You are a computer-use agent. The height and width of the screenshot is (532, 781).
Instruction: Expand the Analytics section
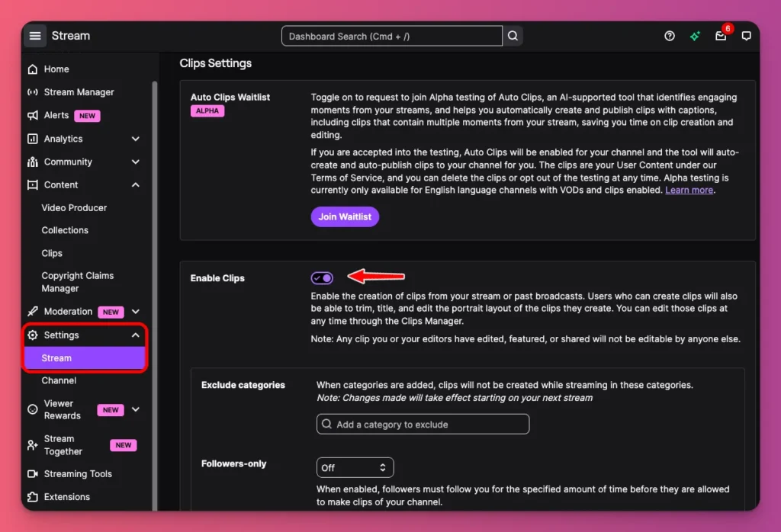click(136, 139)
